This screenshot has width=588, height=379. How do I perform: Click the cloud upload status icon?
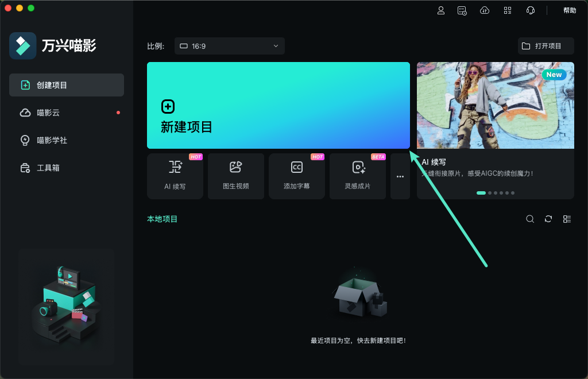(484, 10)
